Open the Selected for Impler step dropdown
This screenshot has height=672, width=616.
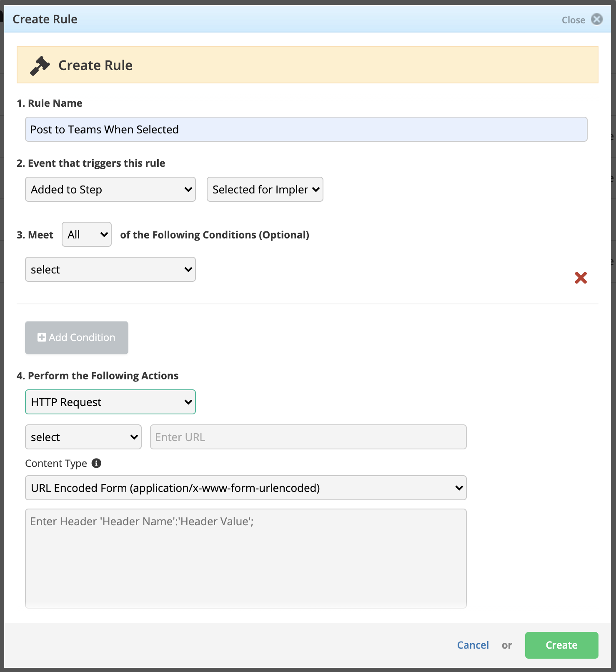point(265,189)
